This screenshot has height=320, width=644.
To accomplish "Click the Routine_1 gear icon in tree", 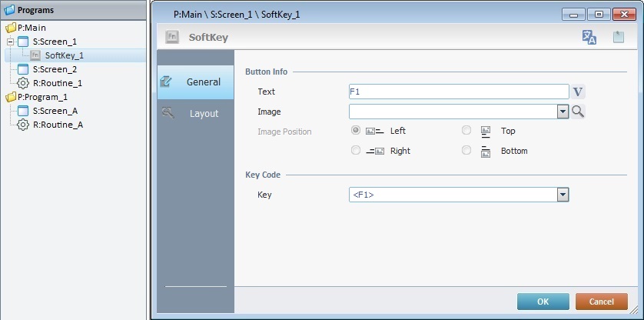I will click(23, 83).
